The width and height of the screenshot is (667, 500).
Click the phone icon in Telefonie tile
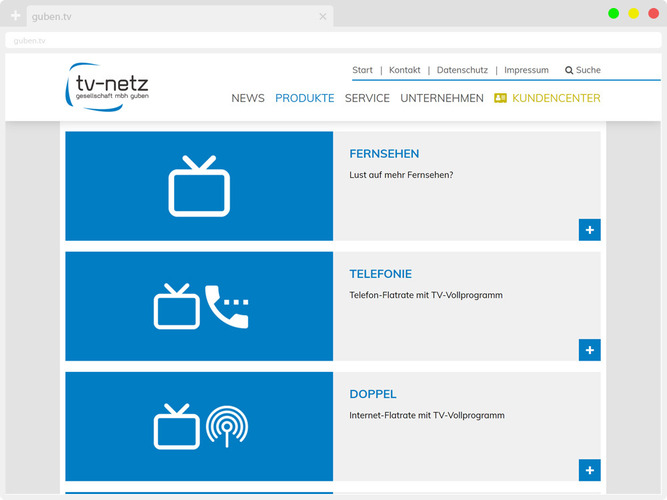pyautogui.click(x=227, y=307)
